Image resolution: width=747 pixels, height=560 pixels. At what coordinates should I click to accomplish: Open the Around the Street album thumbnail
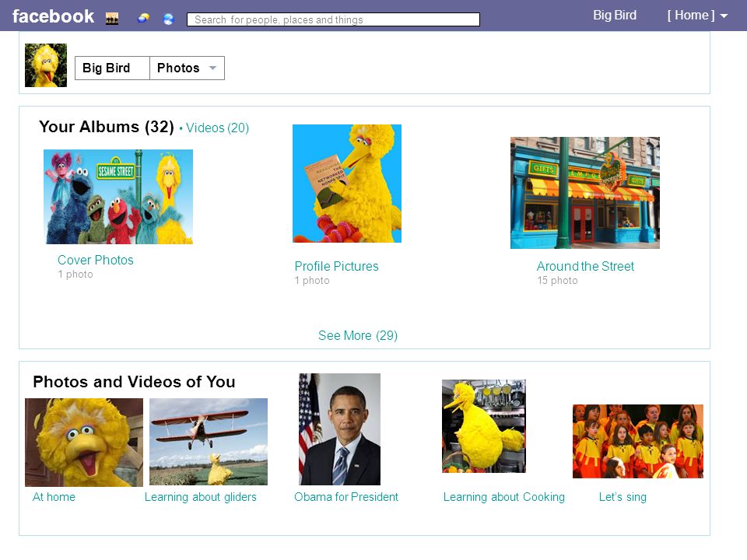585,193
